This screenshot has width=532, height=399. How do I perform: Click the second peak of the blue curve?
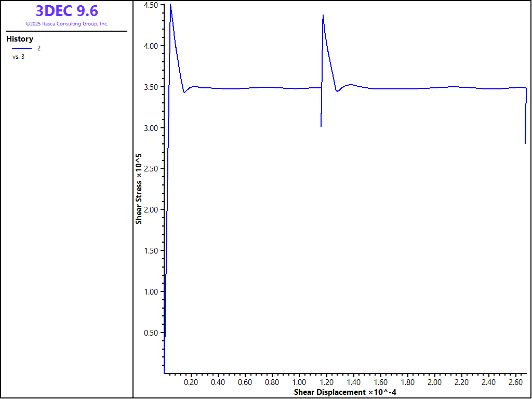[x=323, y=16]
